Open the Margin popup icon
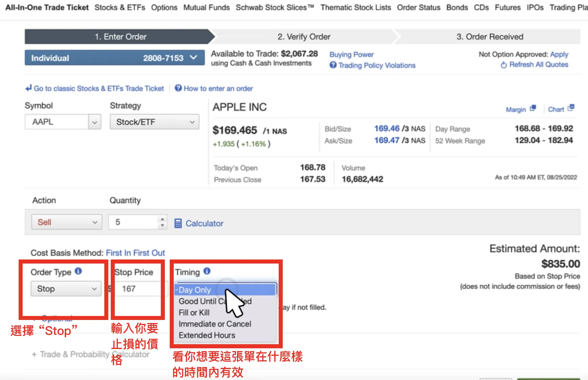The image size is (588, 380). tap(533, 108)
